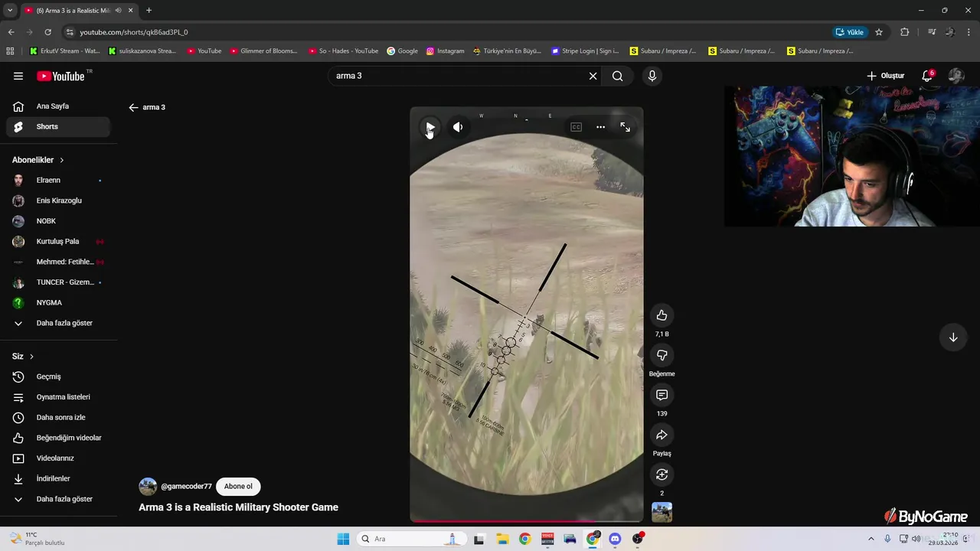Image resolution: width=980 pixels, height=551 pixels.
Task: Open the three-dot more options in player
Action: pos(600,127)
